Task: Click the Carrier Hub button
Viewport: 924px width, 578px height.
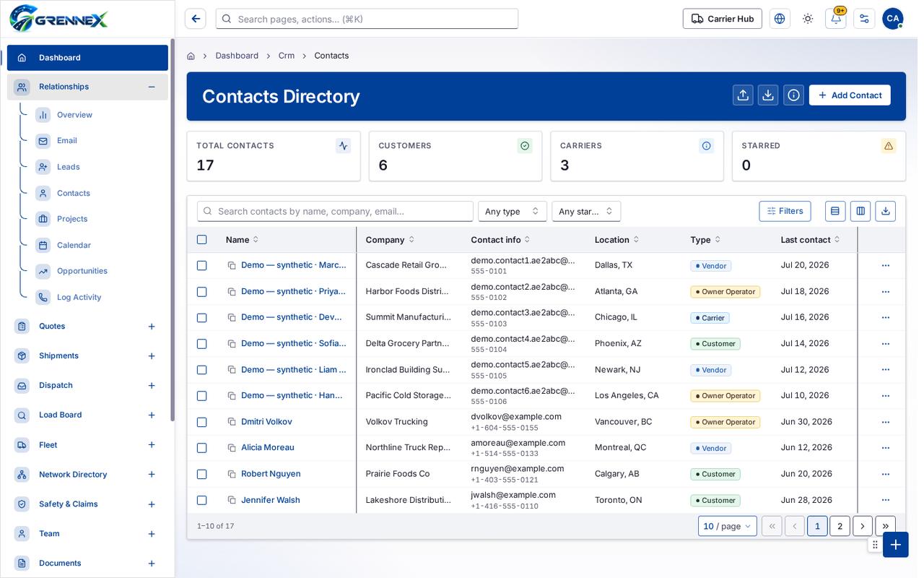Action: pyautogui.click(x=723, y=19)
